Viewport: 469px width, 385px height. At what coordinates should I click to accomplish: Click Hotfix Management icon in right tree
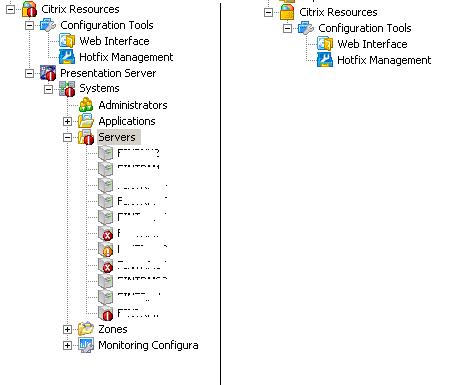click(325, 60)
